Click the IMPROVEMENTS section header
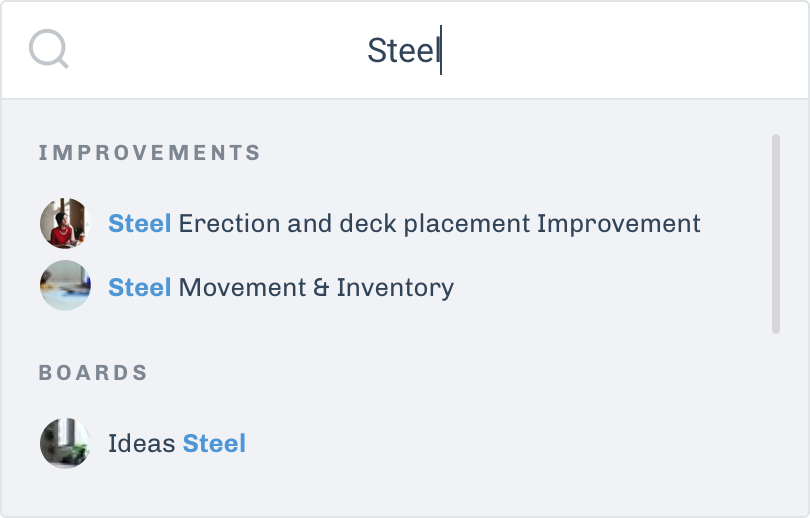The width and height of the screenshot is (810, 518). pos(150,153)
